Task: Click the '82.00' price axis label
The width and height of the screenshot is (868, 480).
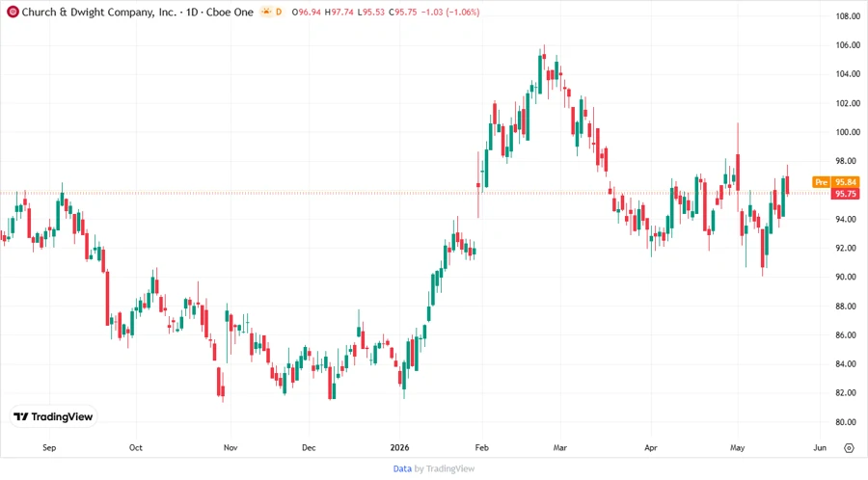Action: pos(848,392)
